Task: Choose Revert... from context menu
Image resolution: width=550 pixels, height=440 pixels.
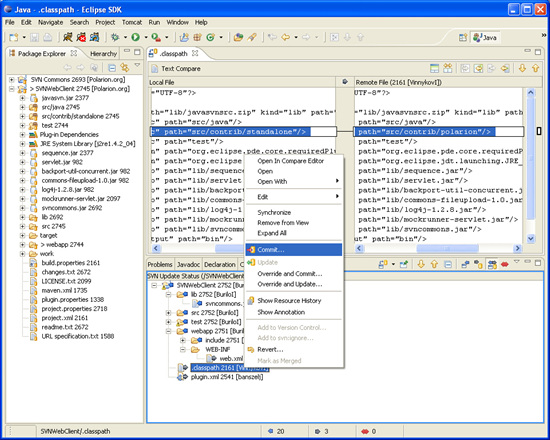Action: coord(294,349)
